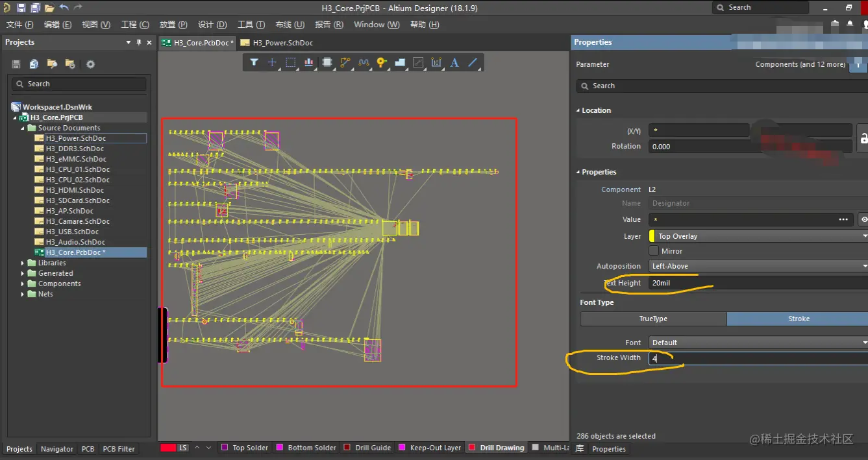Toggle the Location lock icon
Image resolution: width=868 pixels, height=460 pixels.
click(863, 138)
